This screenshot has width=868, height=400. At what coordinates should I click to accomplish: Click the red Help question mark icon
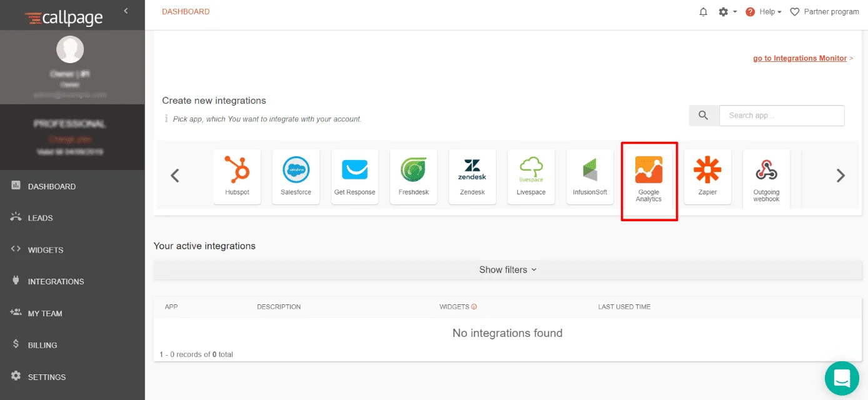point(750,12)
